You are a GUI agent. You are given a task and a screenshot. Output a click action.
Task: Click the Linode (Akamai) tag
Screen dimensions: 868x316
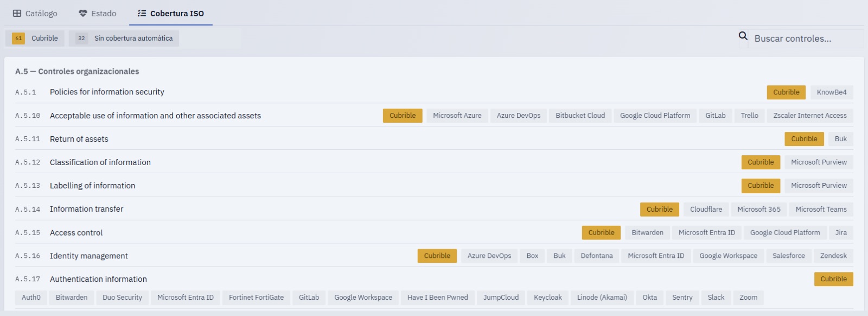coord(602,298)
